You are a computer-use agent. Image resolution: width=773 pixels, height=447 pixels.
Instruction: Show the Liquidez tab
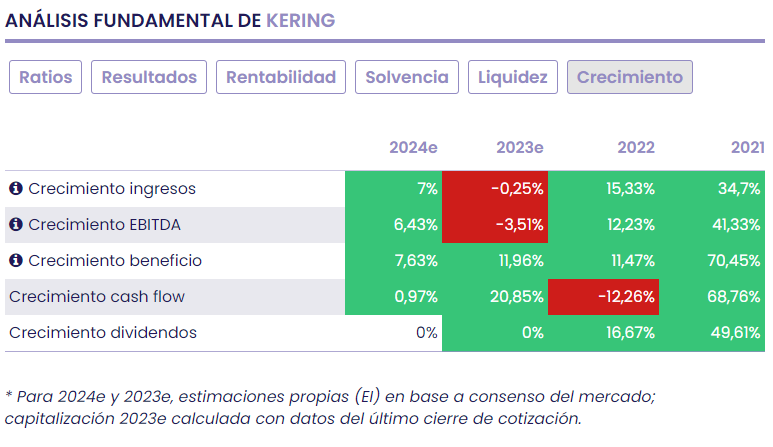point(513,77)
